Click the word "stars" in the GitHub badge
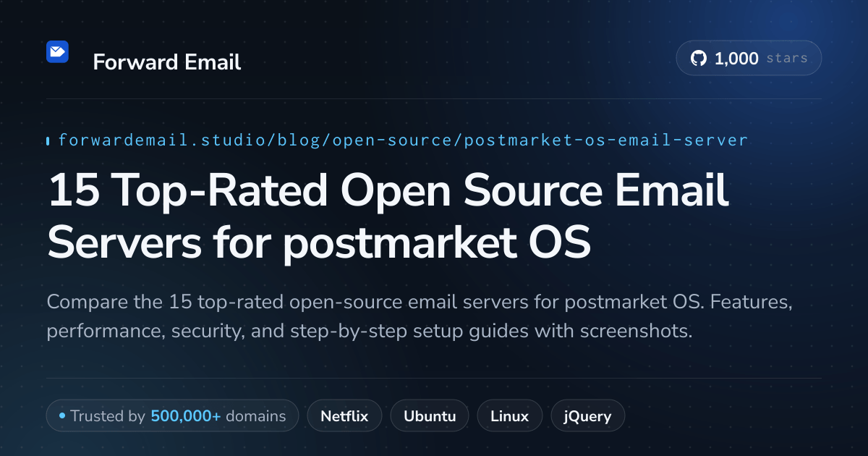868x456 pixels. (x=786, y=59)
